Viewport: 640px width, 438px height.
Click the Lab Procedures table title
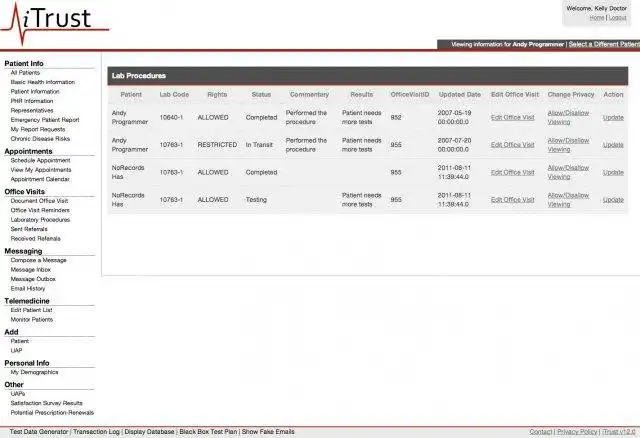click(x=139, y=76)
